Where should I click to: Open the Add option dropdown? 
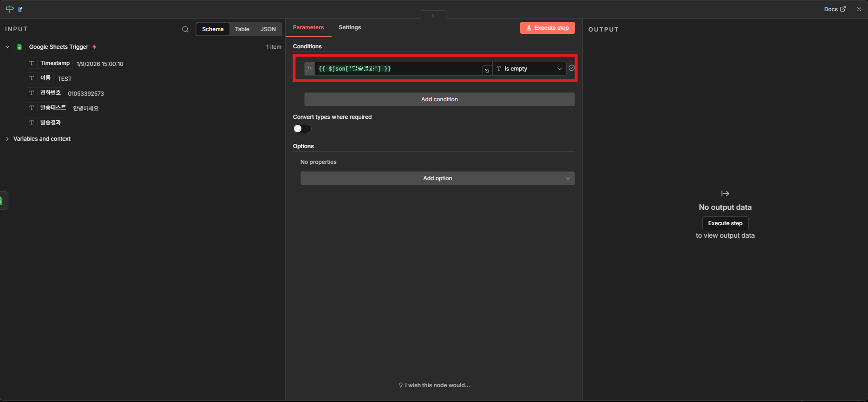[437, 178]
